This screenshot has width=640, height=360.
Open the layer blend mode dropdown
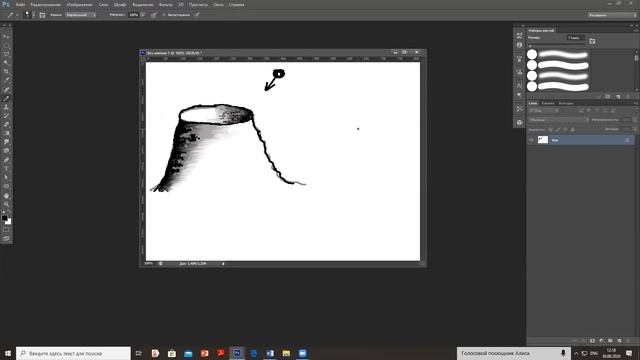click(559, 120)
